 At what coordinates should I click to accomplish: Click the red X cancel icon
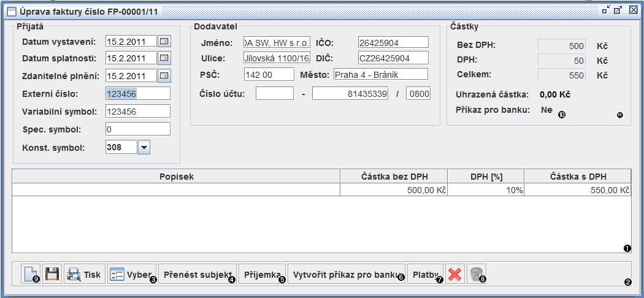pos(454,274)
